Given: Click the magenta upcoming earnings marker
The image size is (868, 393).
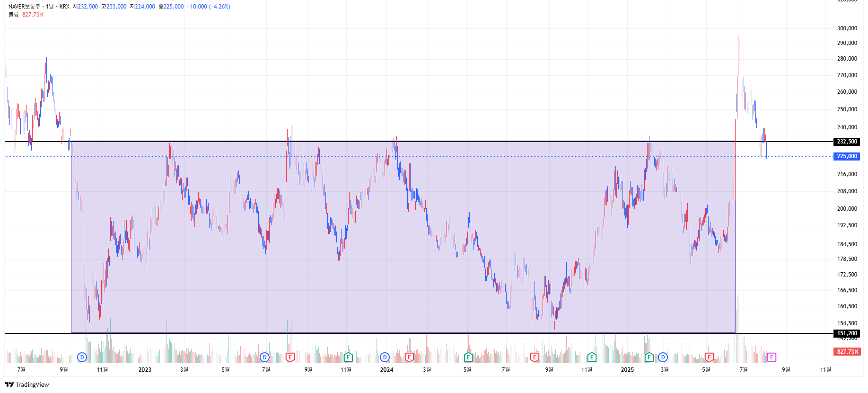Looking at the screenshot, I should [772, 357].
